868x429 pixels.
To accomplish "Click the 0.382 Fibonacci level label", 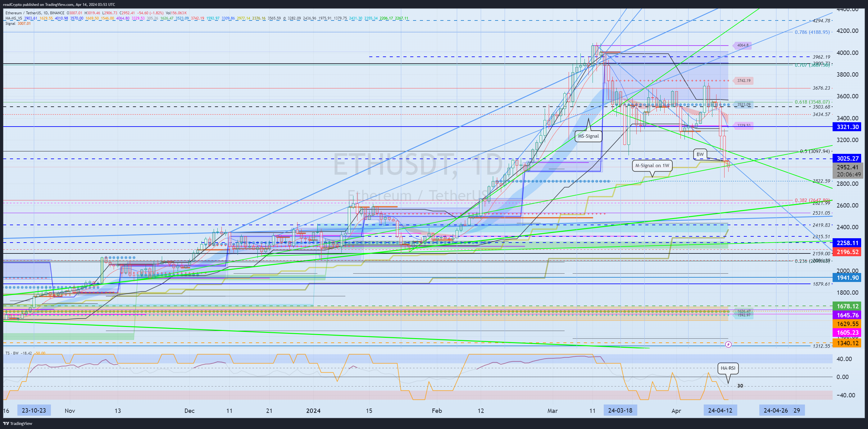I will (x=812, y=200).
